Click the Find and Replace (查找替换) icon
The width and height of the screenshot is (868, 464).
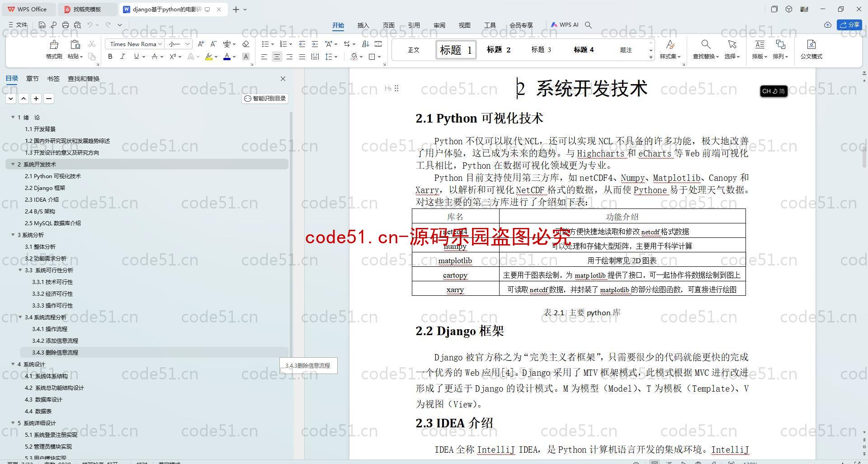click(706, 44)
